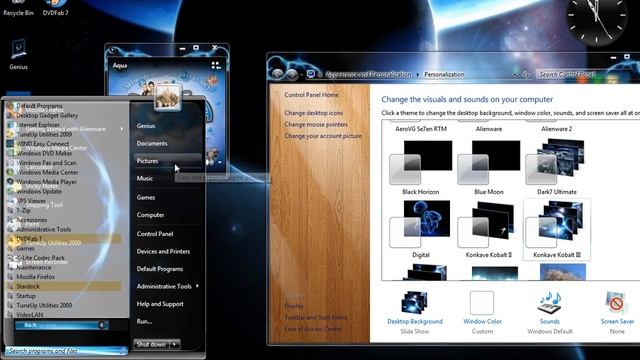Viewport: 640px width, 360px height.
Task: Click the Search Control Panel field
Action: click(588, 74)
